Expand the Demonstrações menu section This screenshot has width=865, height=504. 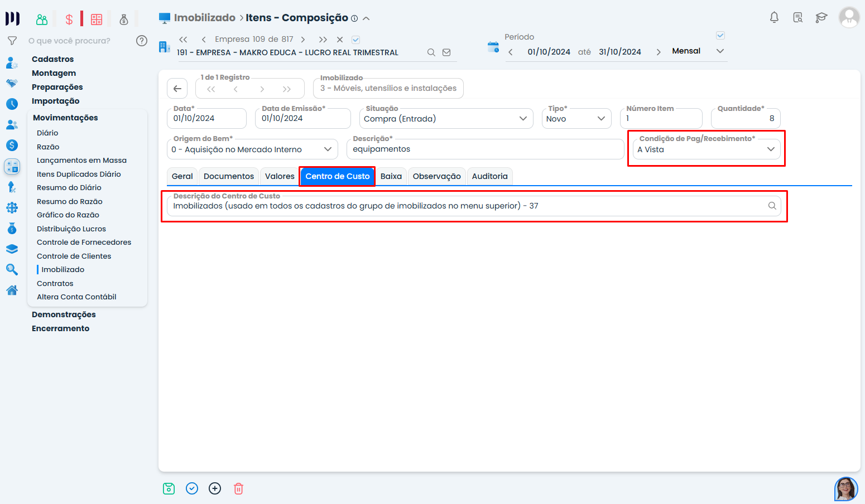pos(64,314)
